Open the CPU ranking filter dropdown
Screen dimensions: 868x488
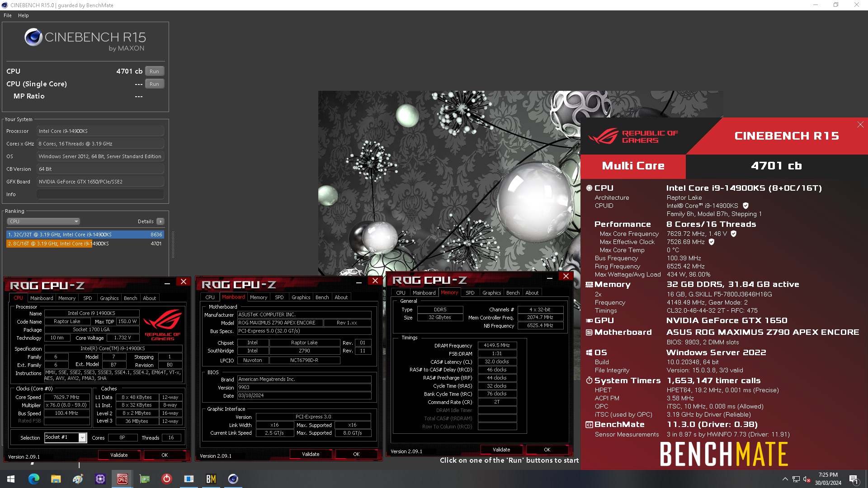coord(43,221)
